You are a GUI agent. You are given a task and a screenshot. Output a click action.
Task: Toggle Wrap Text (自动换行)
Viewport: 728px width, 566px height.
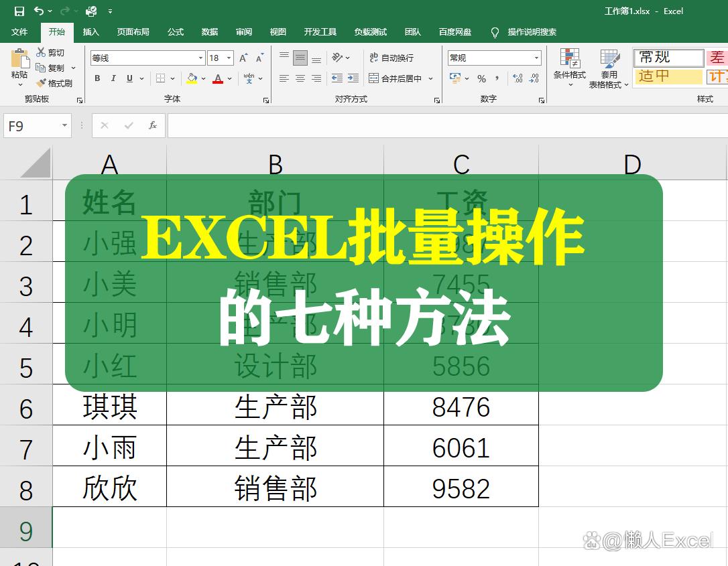pyautogui.click(x=391, y=58)
